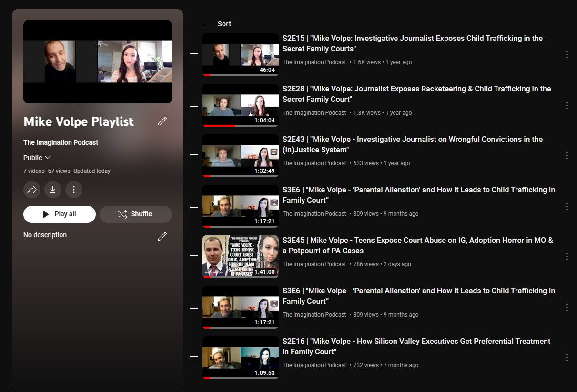Visit channel link under S2E43 video
This screenshot has width=577, height=392.
[x=314, y=163]
